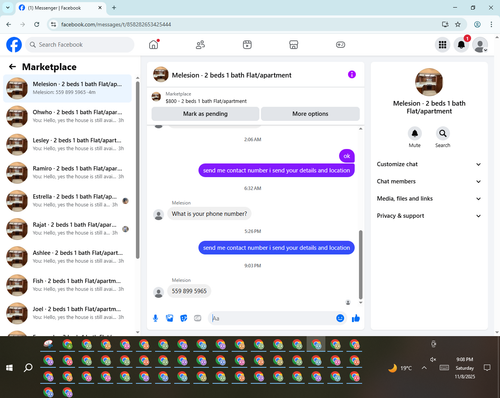Open the Facebook logo home link
Image resolution: width=500 pixels, height=398 pixels.
tap(14, 45)
